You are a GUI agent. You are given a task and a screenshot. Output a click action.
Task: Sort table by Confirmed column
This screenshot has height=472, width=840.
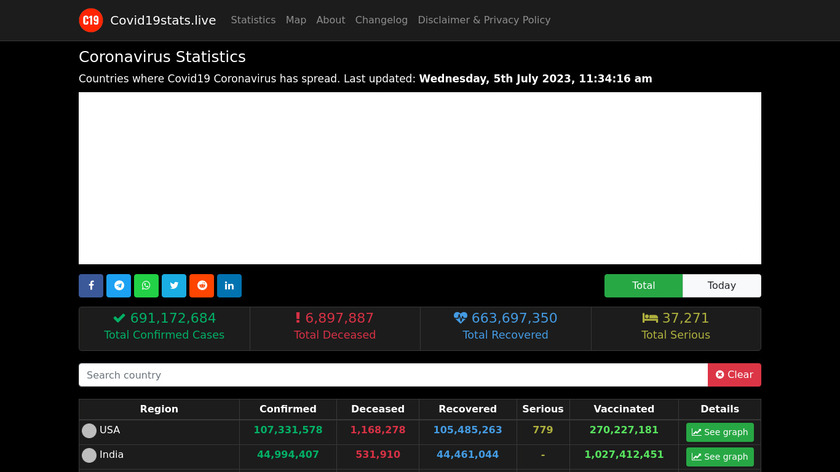(288, 409)
